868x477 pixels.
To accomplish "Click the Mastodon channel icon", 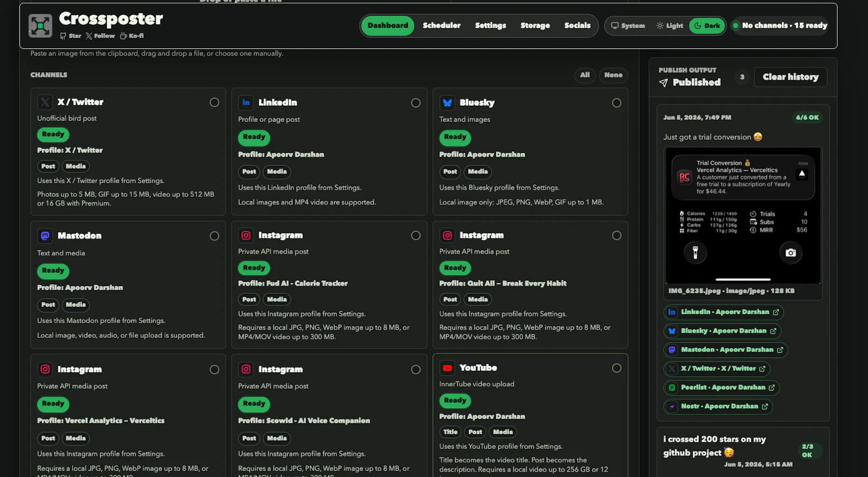I will point(45,236).
